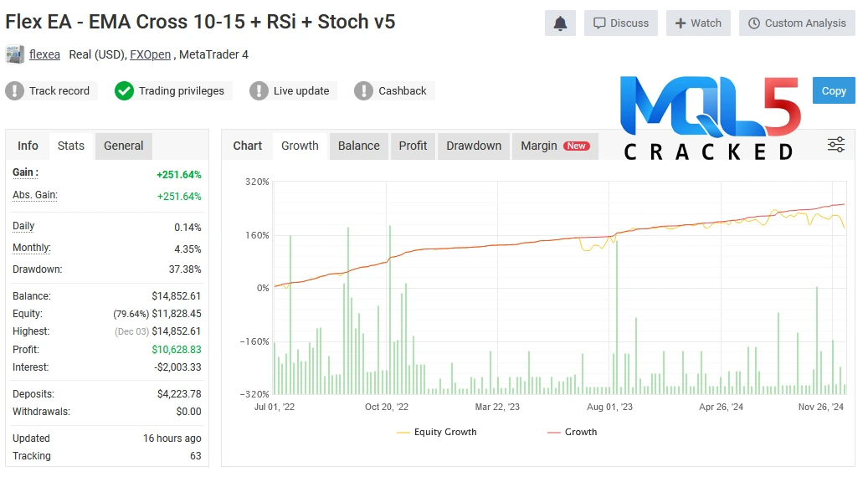Open the Discuss button
The image size is (868, 477).
[621, 23]
